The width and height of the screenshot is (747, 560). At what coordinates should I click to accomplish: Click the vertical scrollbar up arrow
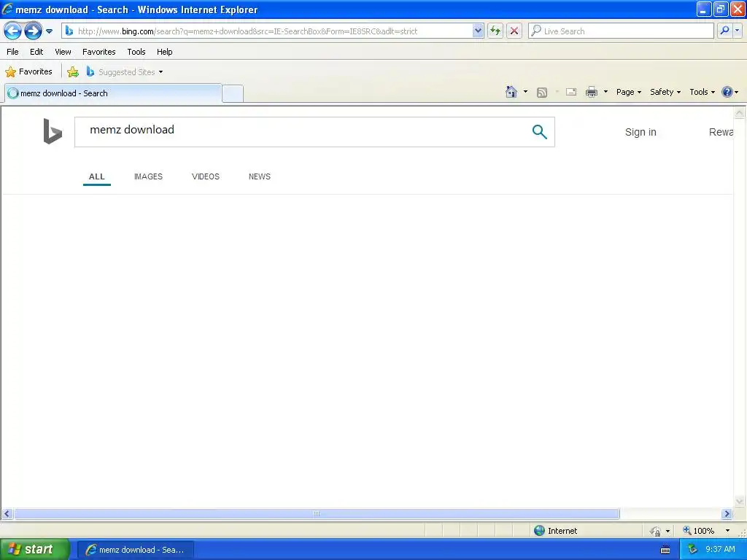[x=740, y=113]
